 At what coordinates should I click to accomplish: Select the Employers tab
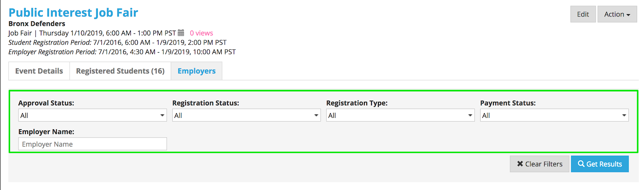196,71
